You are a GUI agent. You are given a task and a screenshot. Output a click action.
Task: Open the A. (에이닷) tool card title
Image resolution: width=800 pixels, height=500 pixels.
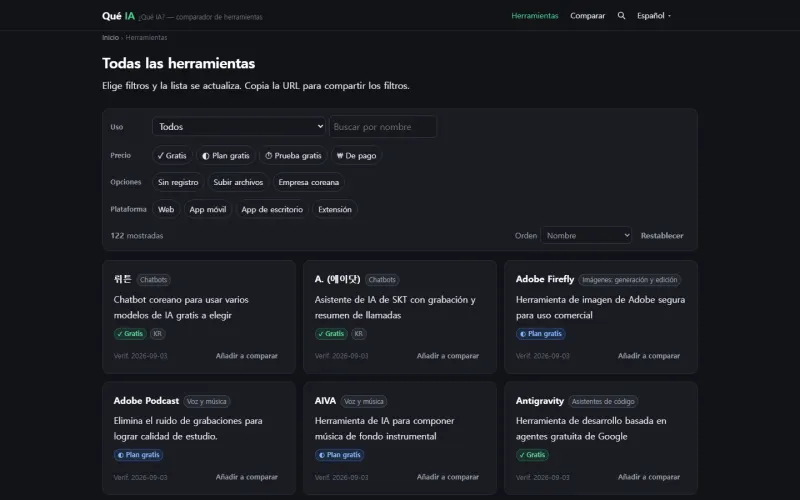337,279
